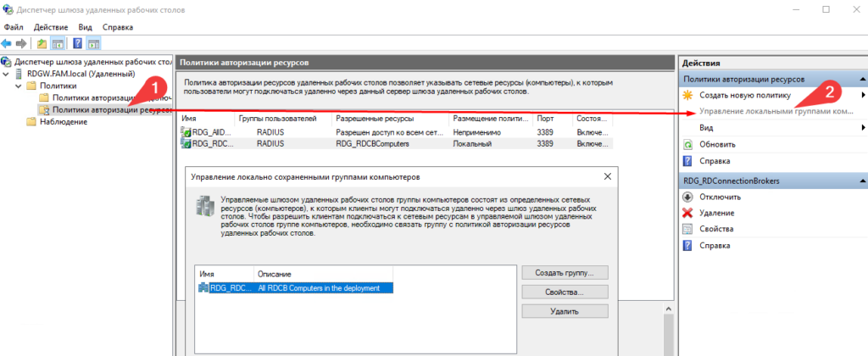Select the Наблюдение tree folder
The width and height of the screenshot is (868, 356).
click(x=60, y=121)
